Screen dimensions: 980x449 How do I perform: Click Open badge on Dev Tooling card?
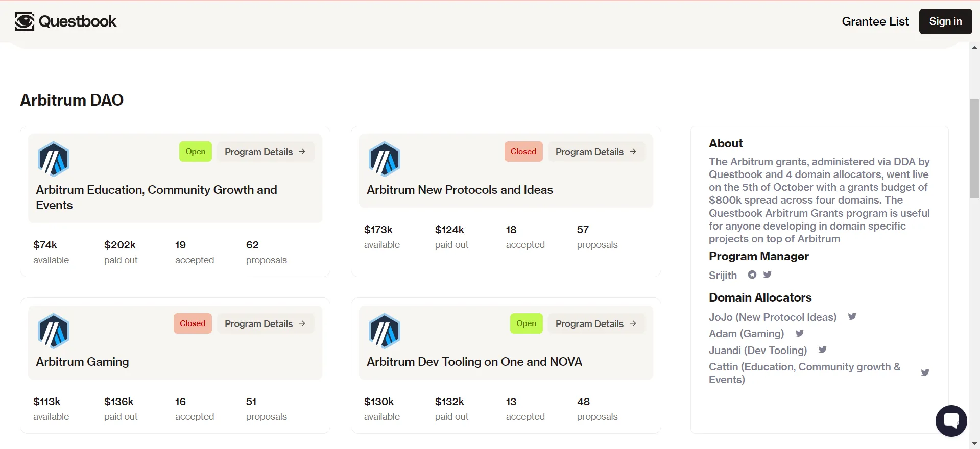527,323
